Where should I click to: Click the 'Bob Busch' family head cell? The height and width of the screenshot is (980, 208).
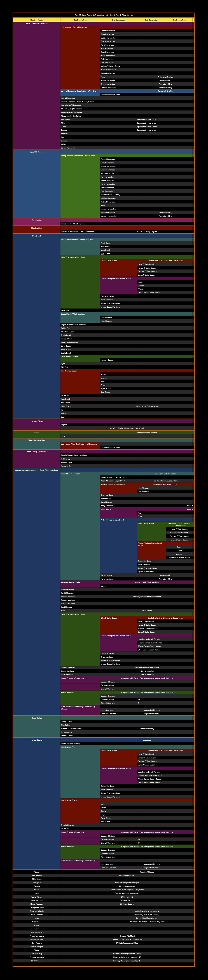[37, 236]
